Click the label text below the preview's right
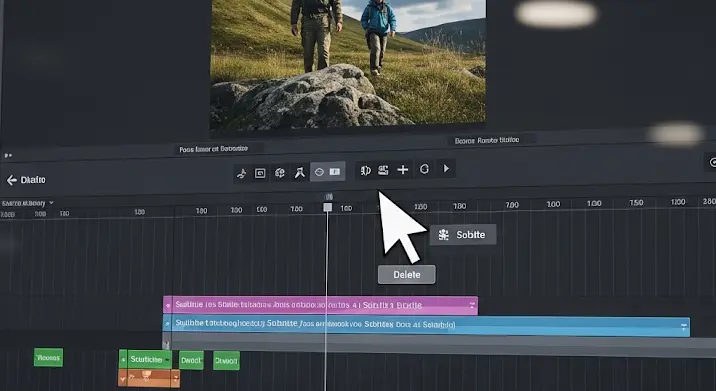Viewport: 716px width, 391px height. (487, 140)
